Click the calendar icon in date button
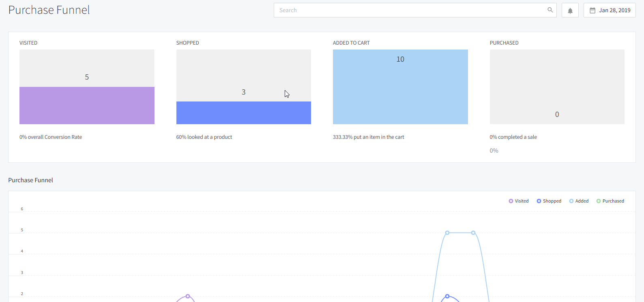Viewport: 644px width, 302px height. pyautogui.click(x=592, y=11)
